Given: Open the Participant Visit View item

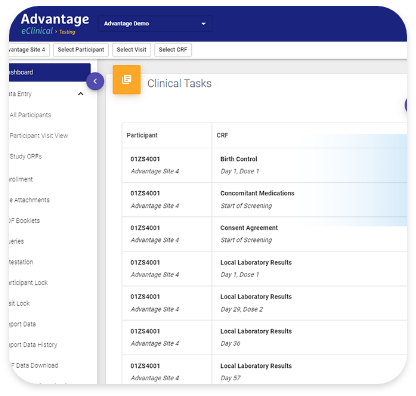Looking at the screenshot, I should tap(39, 136).
